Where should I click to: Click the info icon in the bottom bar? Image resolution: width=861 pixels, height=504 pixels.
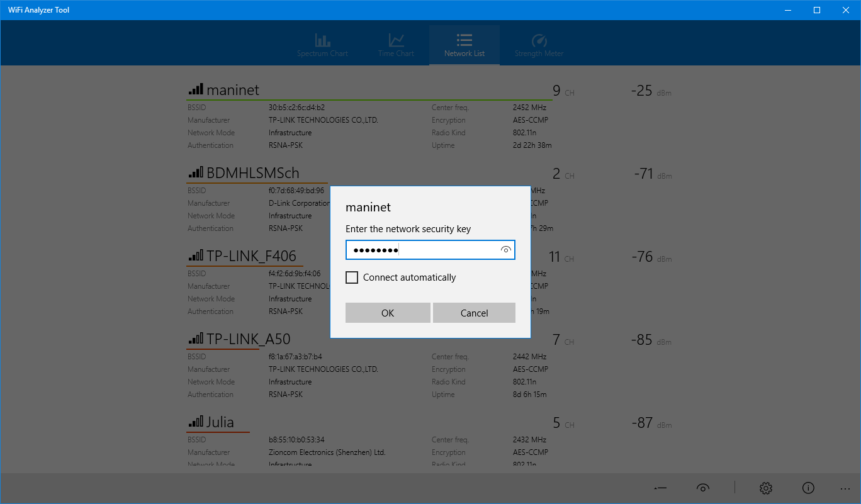point(808,488)
